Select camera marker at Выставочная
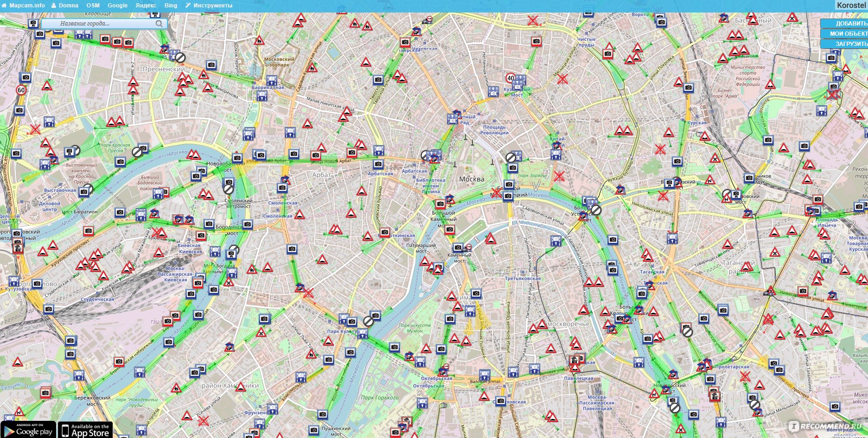Image resolution: width=868 pixels, height=438 pixels. click(x=83, y=191)
